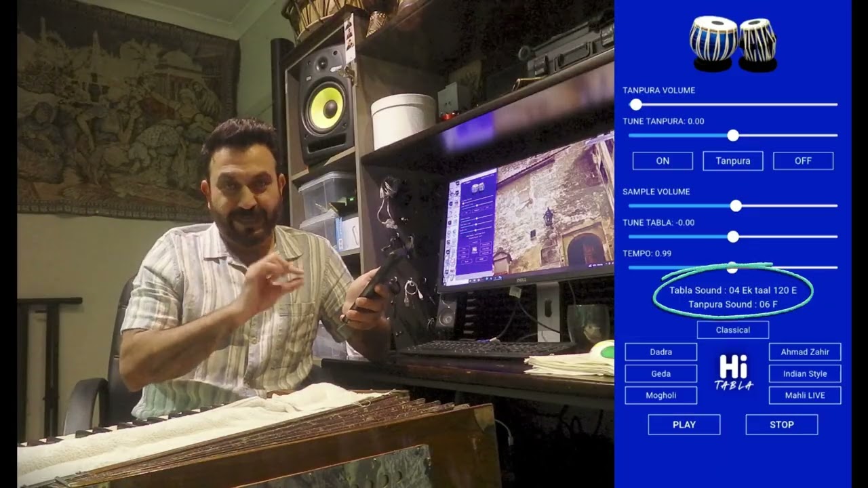The image size is (868, 488).
Task: Click the 'TUNE TABLA: -0.00' label
Action: pos(658,222)
